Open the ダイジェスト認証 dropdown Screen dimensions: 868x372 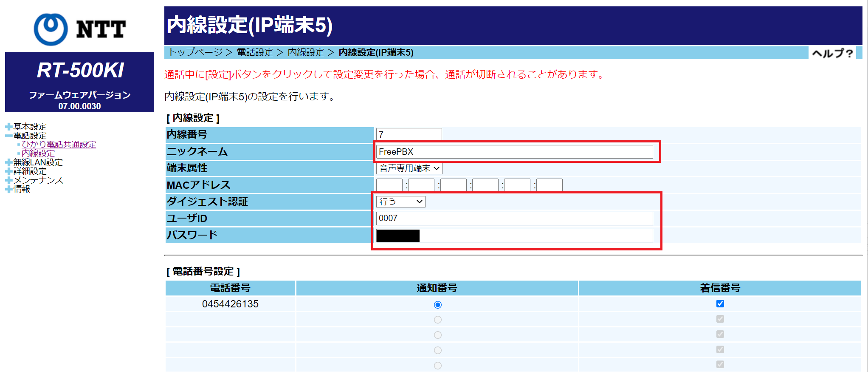(x=400, y=202)
